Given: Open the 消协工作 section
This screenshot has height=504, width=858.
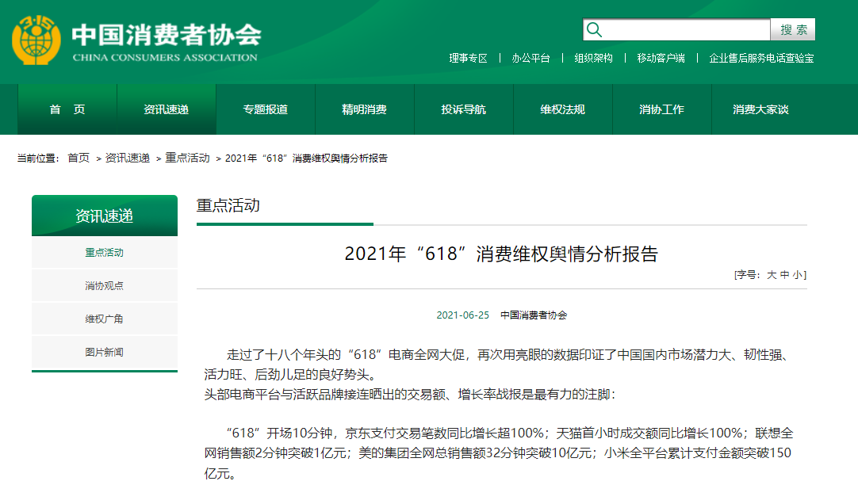Looking at the screenshot, I should 662,109.
